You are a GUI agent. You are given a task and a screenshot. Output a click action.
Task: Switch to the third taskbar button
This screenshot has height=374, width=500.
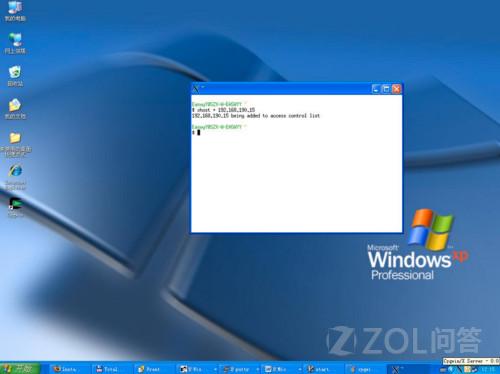tap(154, 369)
